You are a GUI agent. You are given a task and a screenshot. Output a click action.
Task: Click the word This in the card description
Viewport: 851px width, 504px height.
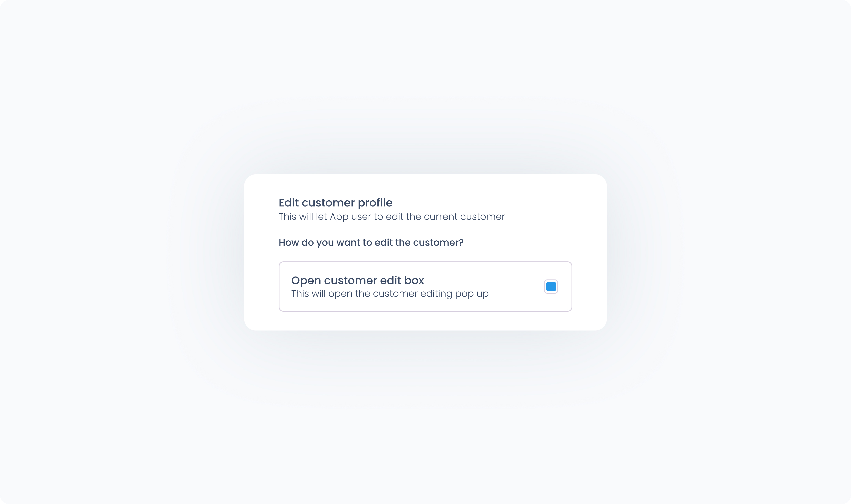(300, 294)
